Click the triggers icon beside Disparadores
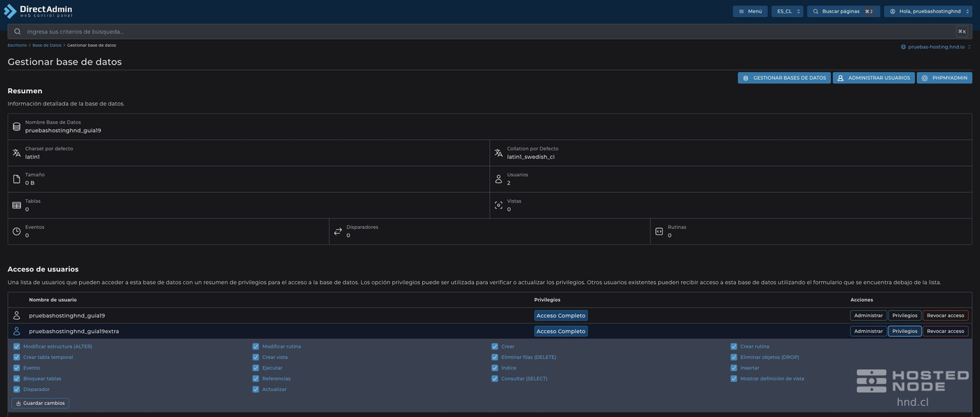The image size is (980, 417). coord(338,232)
